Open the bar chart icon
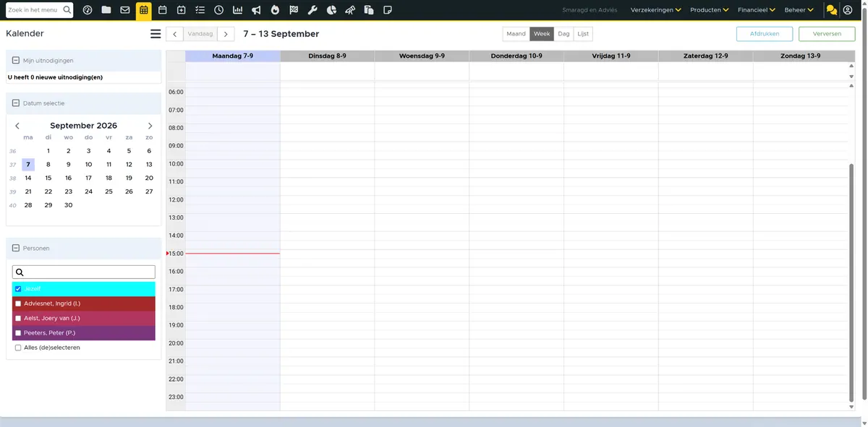 (237, 10)
